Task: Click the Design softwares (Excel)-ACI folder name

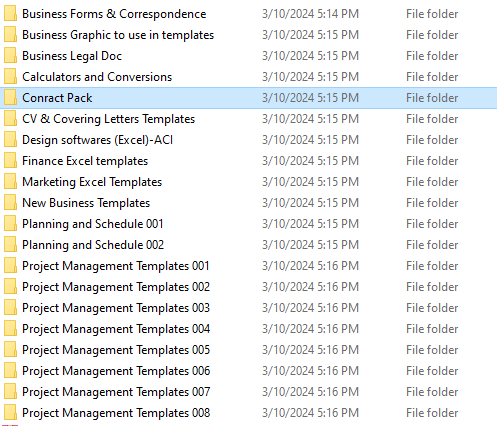Action: coord(97,140)
